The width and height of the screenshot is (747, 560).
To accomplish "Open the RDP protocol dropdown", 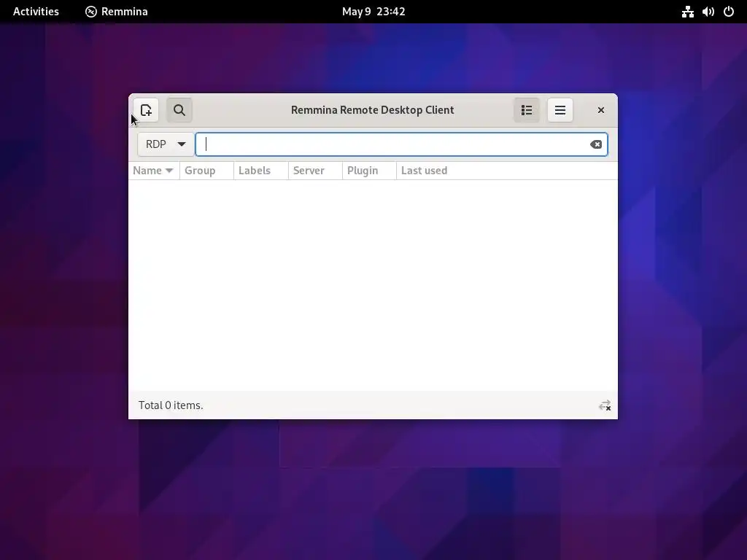I will 166,144.
